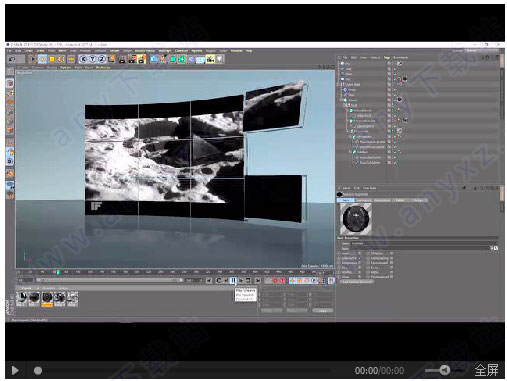Click the Coordinate System icon
The width and height of the screenshot is (507, 381).
111,59
